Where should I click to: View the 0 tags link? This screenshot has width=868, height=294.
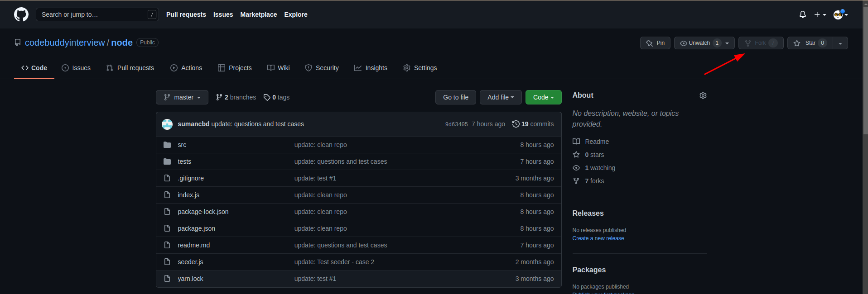[276, 97]
